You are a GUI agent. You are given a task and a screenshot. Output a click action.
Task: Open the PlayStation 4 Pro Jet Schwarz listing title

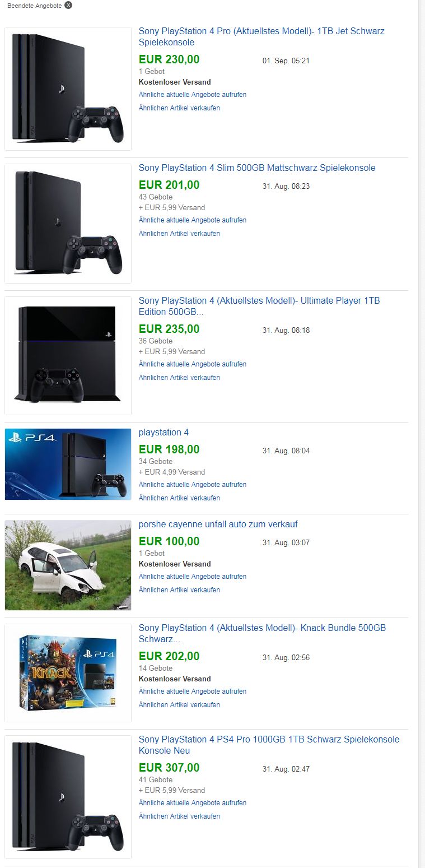(x=261, y=37)
